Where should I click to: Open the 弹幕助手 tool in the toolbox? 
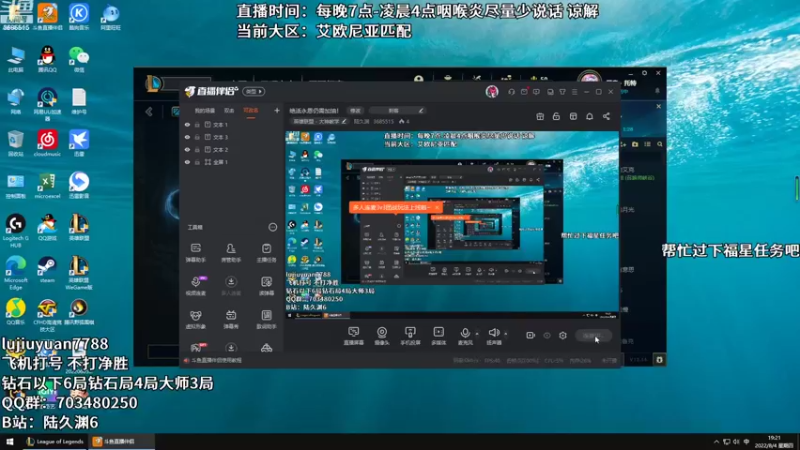click(195, 253)
